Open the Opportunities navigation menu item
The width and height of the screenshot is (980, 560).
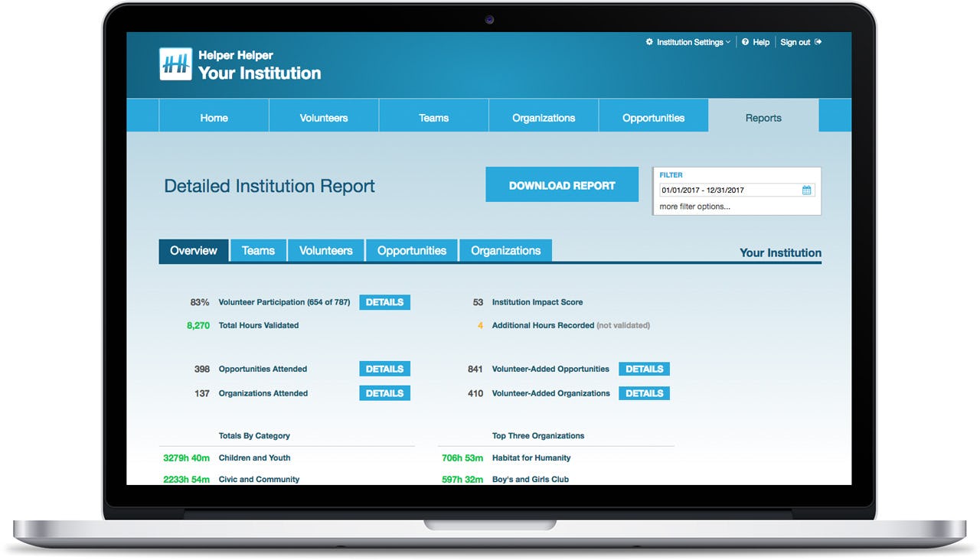[653, 117]
